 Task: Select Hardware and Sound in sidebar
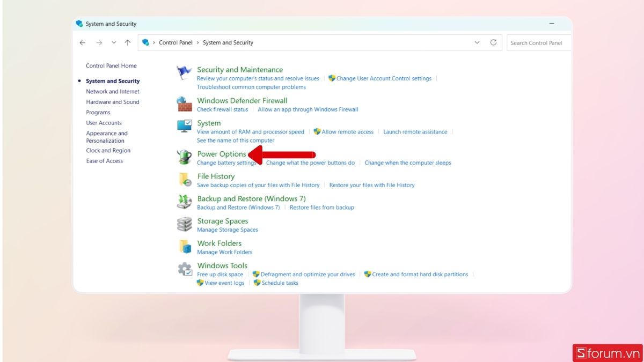(113, 102)
